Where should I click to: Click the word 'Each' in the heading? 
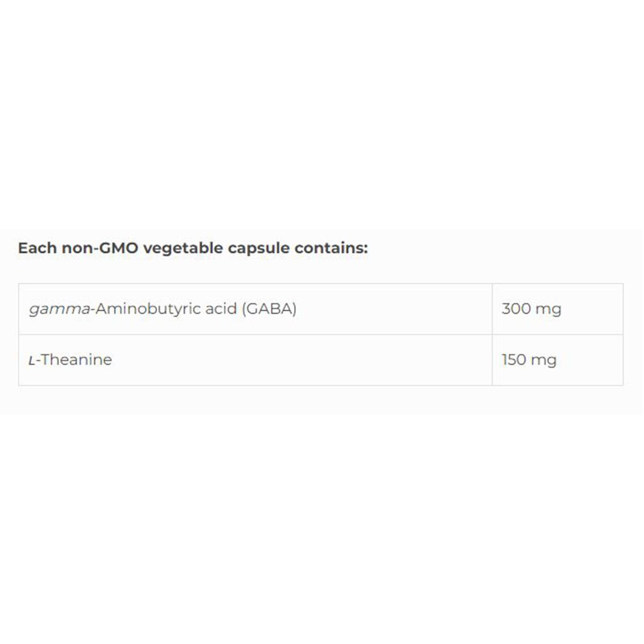point(37,248)
